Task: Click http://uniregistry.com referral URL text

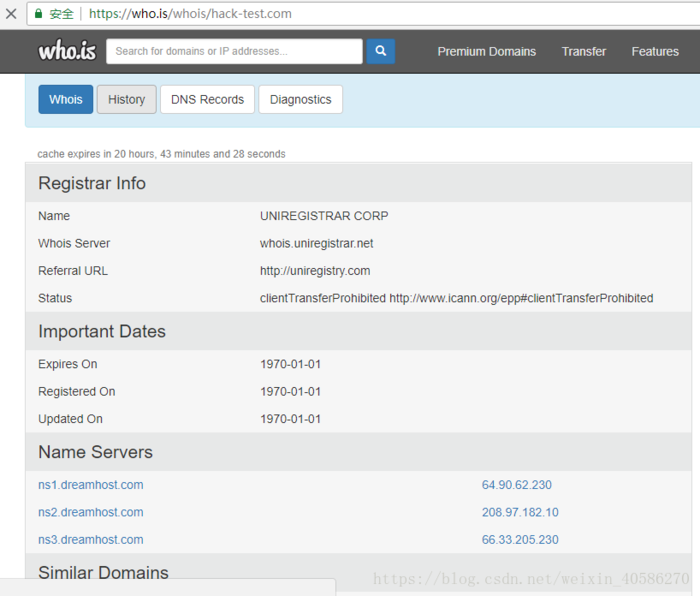Action: tap(315, 271)
